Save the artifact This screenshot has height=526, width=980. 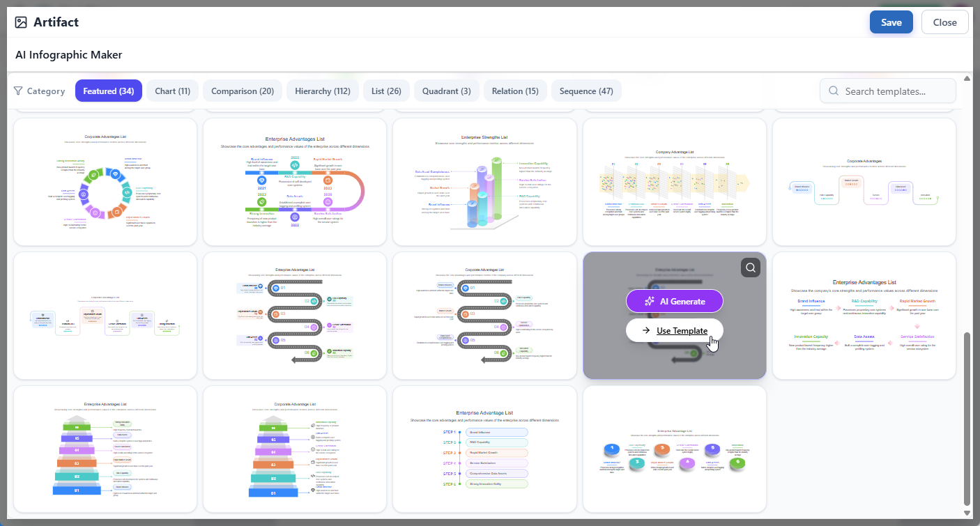click(x=891, y=22)
